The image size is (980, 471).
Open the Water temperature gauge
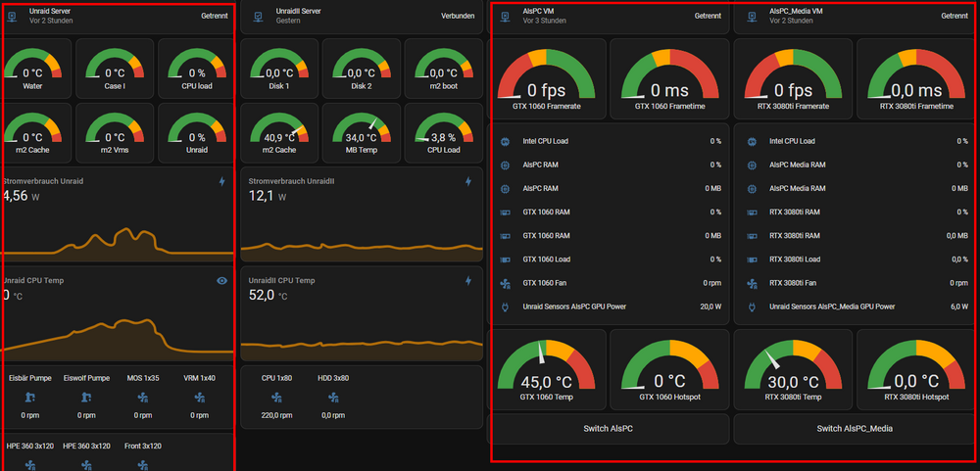point(33,69)
